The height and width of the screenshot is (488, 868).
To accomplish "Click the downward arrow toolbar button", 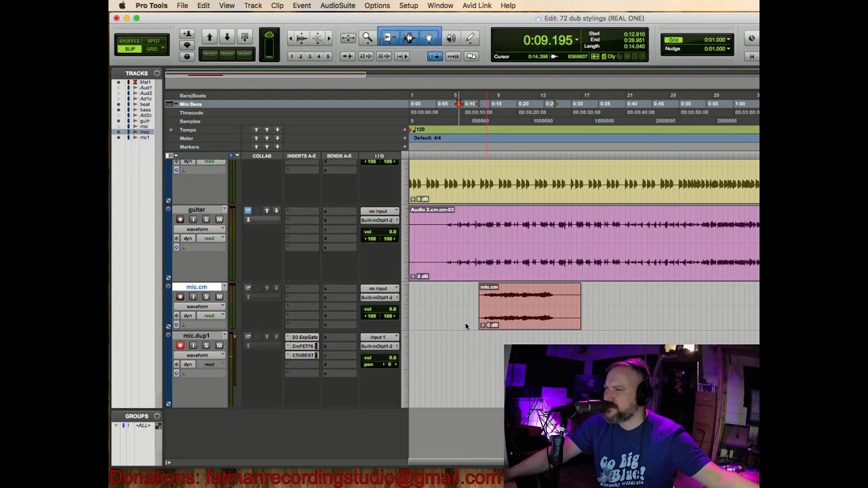I will click(227, 37).
